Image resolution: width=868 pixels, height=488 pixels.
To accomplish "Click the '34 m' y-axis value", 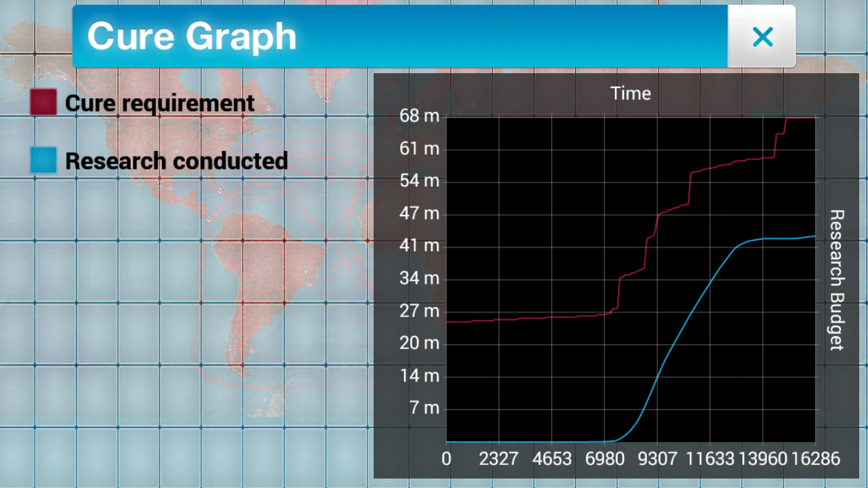I will 419,279.
